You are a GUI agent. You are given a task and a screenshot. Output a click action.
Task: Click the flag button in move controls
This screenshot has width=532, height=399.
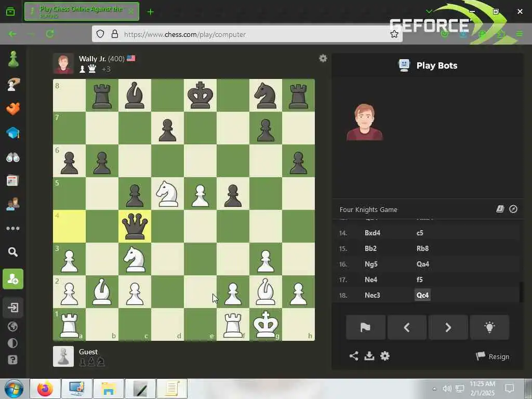click(x=365, y=327)
